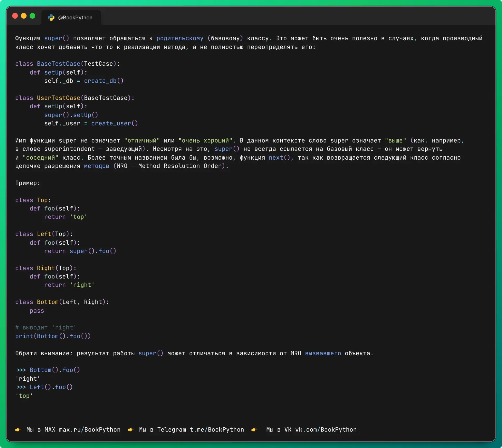Click the quoted word "выше"
Screen dimensions: 502x448
[x=396, y=141]
